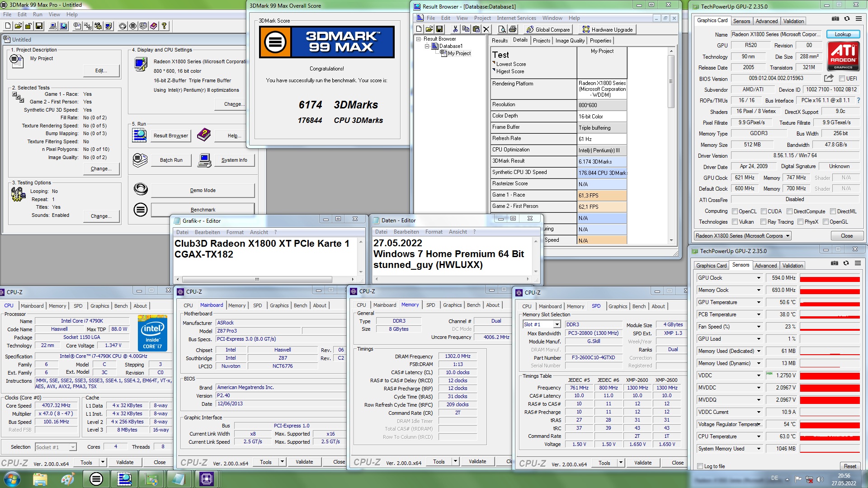Viewport: 868px width, 488px height.
Task: Toggle Ray Tracing checkbox
Action: [x=764, y=222]
